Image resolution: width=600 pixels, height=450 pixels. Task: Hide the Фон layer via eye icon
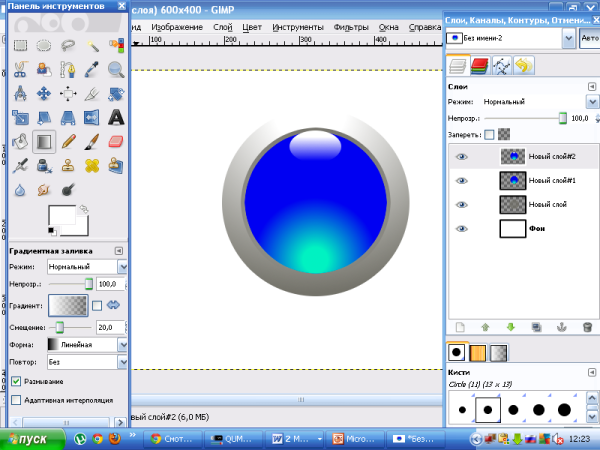tap(461, 229)
